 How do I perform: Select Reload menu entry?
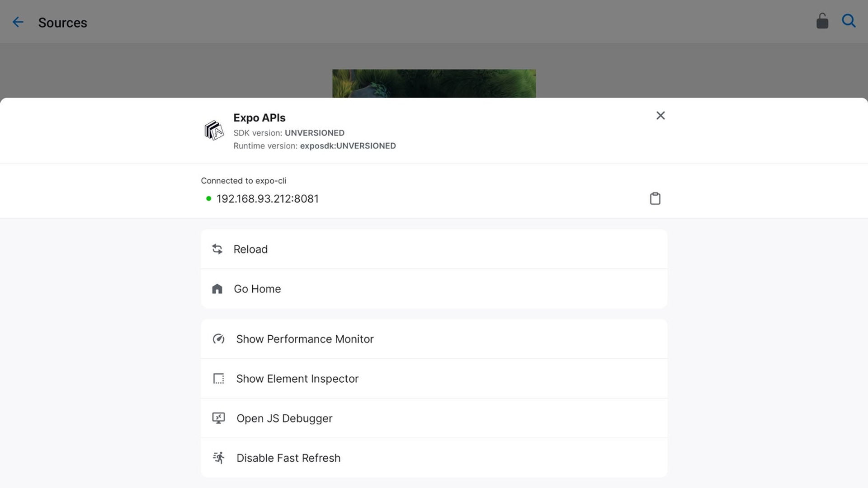click(434, 249)
